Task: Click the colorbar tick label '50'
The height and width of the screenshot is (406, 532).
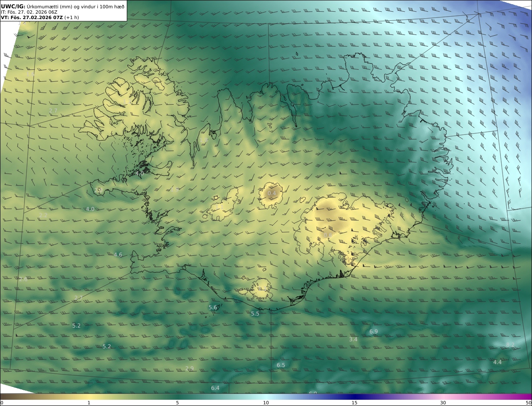Action: (x=528, y=403)
